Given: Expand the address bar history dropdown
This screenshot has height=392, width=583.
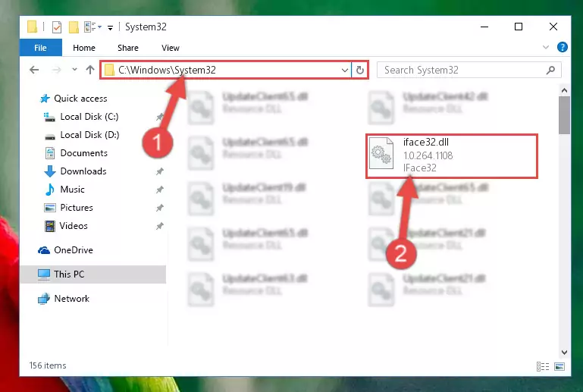Looking at the screenshot, I should click(x=345, y=70).
